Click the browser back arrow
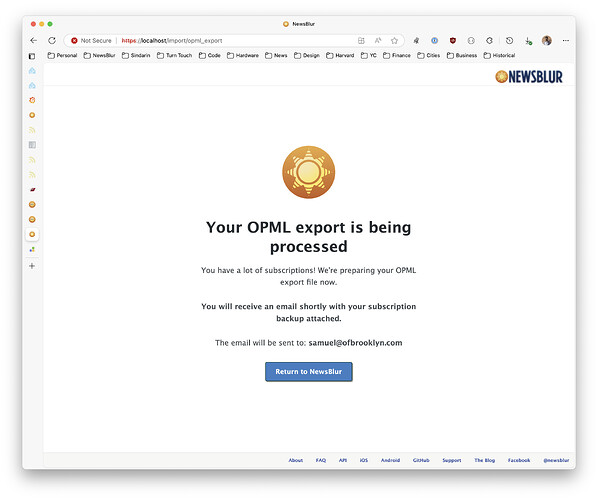Screen dimensions: 599x500 pos(34,40)
